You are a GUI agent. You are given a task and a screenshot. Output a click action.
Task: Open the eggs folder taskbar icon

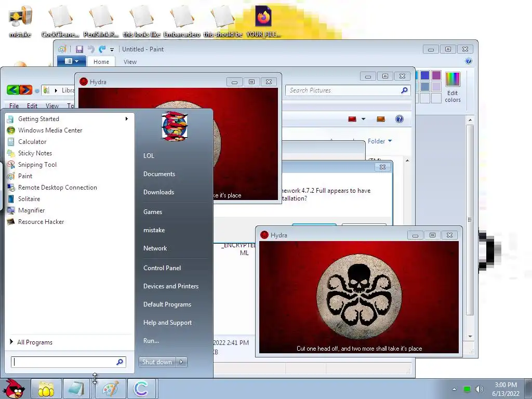coord(46,389)
